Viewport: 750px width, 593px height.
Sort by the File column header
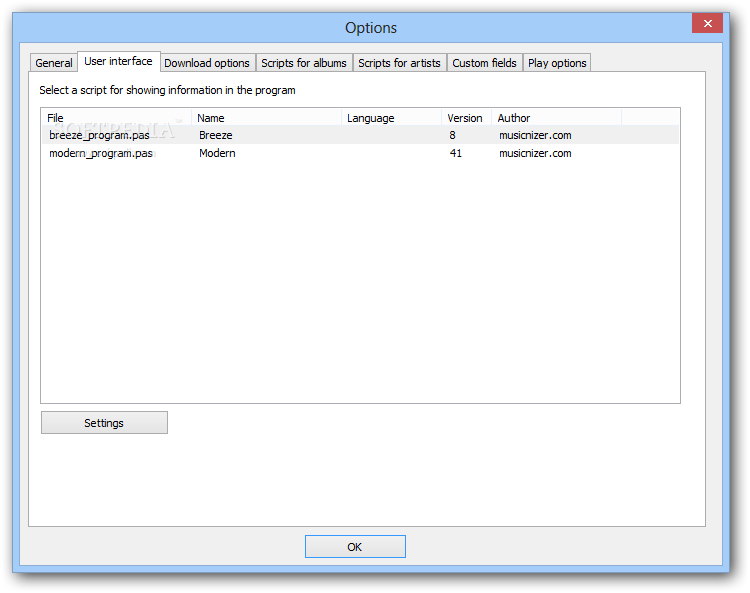(x=116, y=118)
